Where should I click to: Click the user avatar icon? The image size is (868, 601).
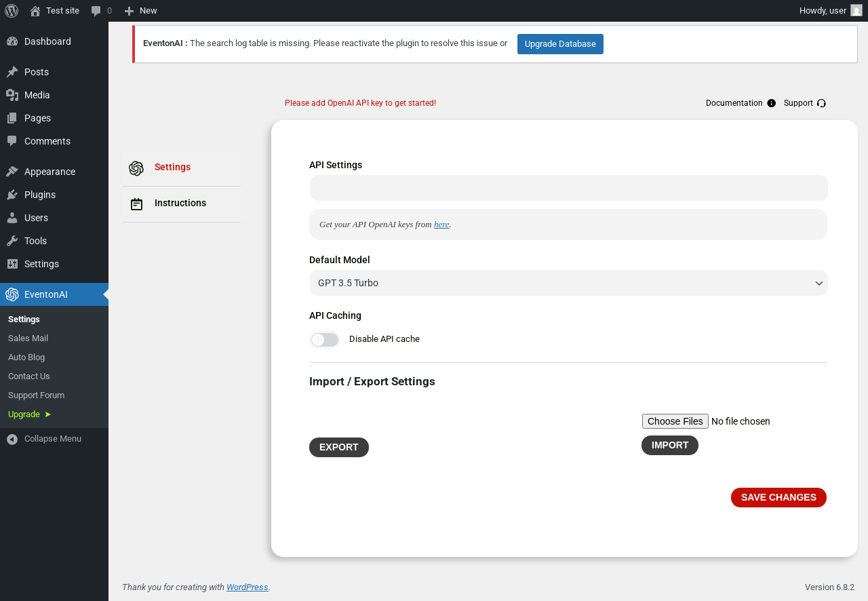(856, 10)
